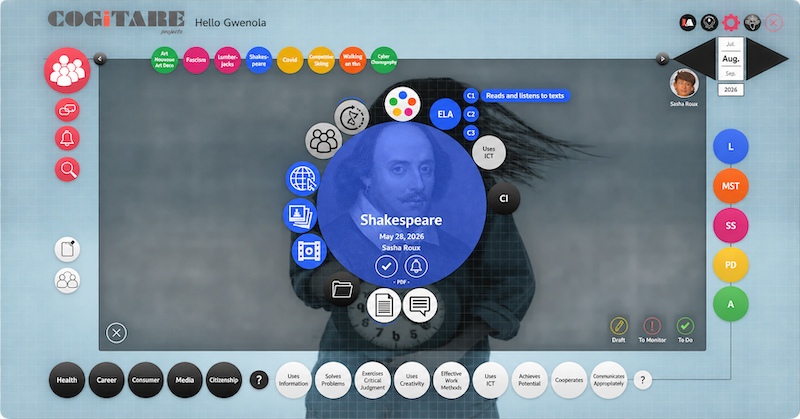800x419 pixels.
Task: Select Aug. in the month picker
Action: 731,59
